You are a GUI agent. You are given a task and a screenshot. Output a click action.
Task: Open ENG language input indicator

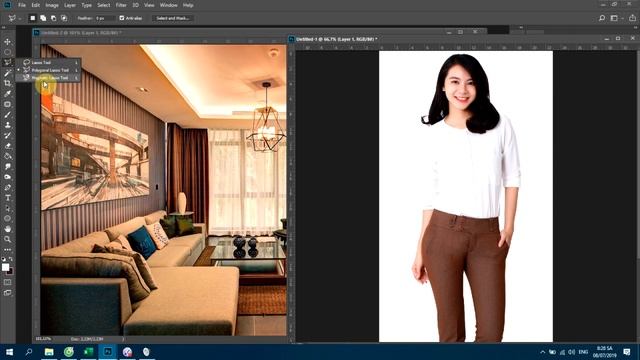pos(583,352)
